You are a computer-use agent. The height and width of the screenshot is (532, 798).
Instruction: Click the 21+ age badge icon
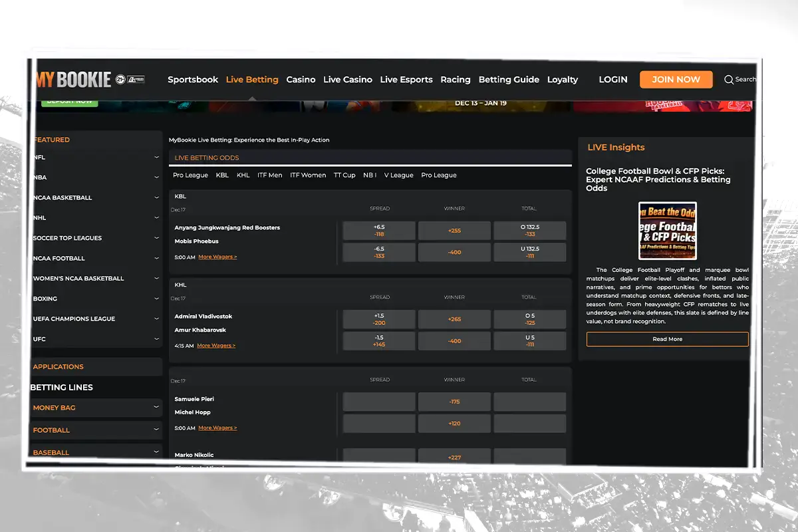pyautogui.click(x=120, y=79)
